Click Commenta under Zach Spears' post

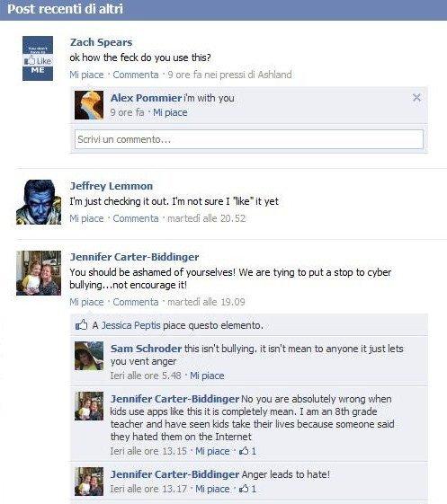click(136, 75)
